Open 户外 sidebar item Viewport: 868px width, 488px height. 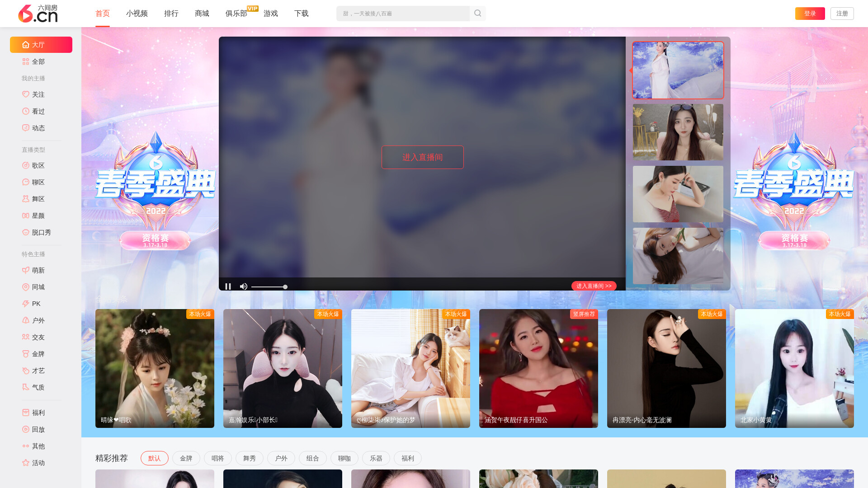tap(41, 320)
